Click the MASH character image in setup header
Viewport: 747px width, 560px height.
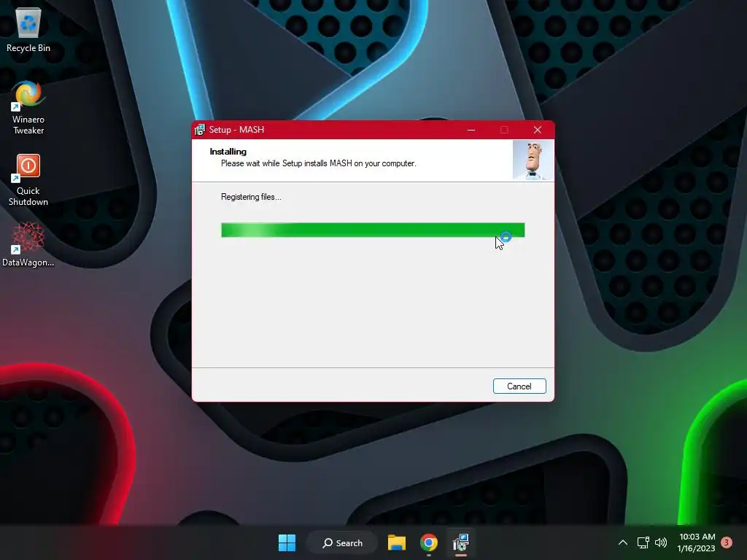[533, 160]
